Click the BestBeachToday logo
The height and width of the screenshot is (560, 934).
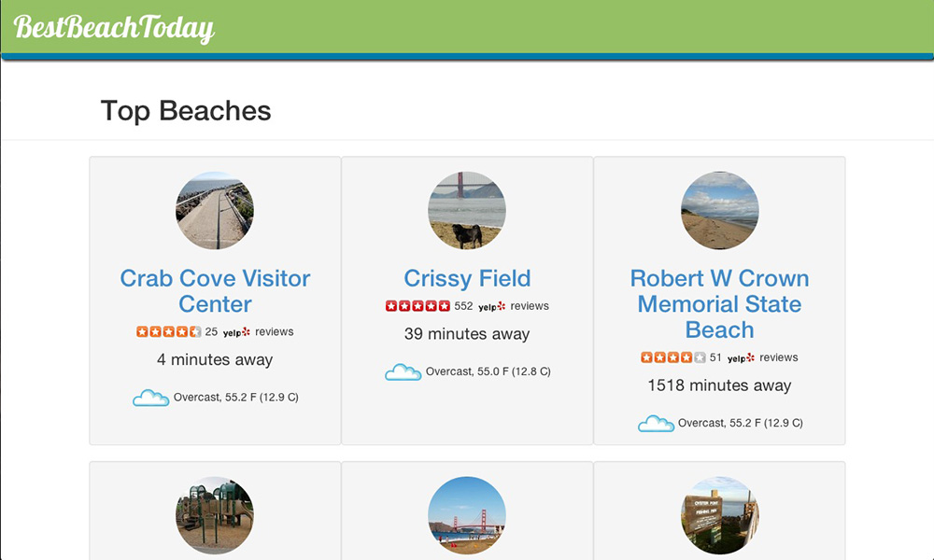pos(114,28)
